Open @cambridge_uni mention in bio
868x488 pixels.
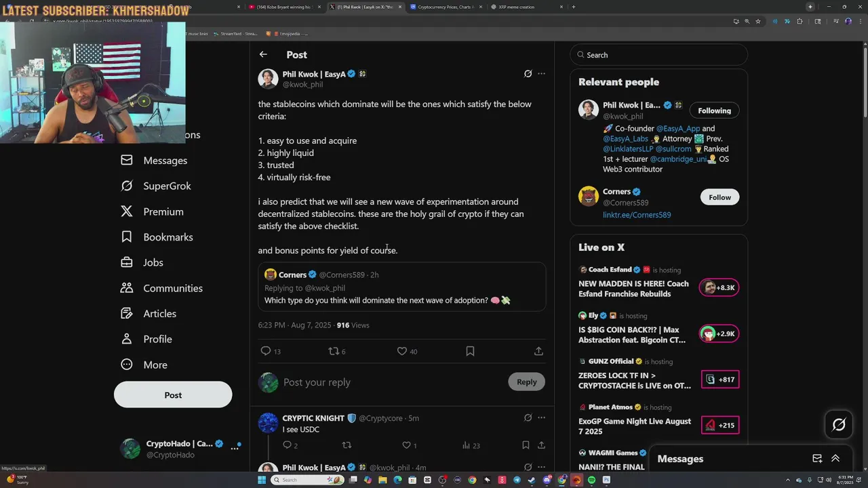coord(678,159)
